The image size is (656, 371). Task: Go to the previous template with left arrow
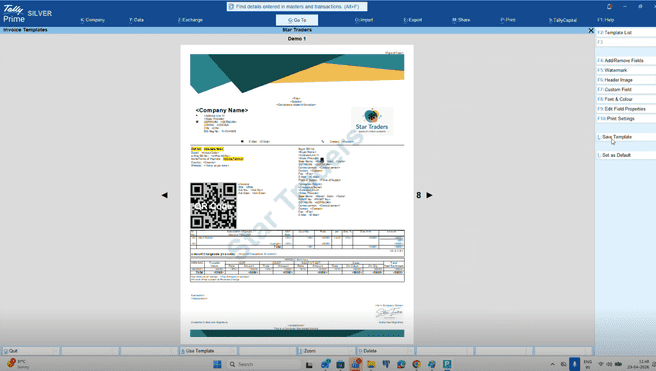[165, 195]
